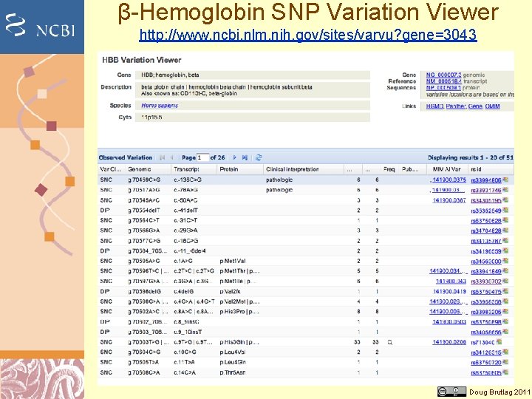Open the NP_000509.1 protein reference link
This screenshot has height=399, width=532.
tap(443, 87)
